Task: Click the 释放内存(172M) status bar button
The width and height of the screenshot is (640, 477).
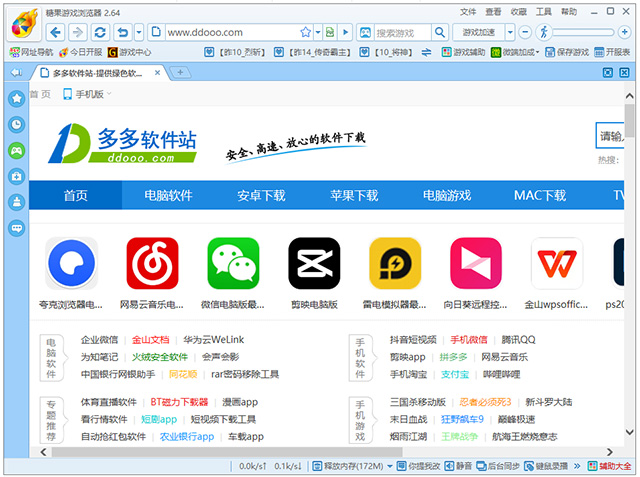Action: [x=348, y=466]
